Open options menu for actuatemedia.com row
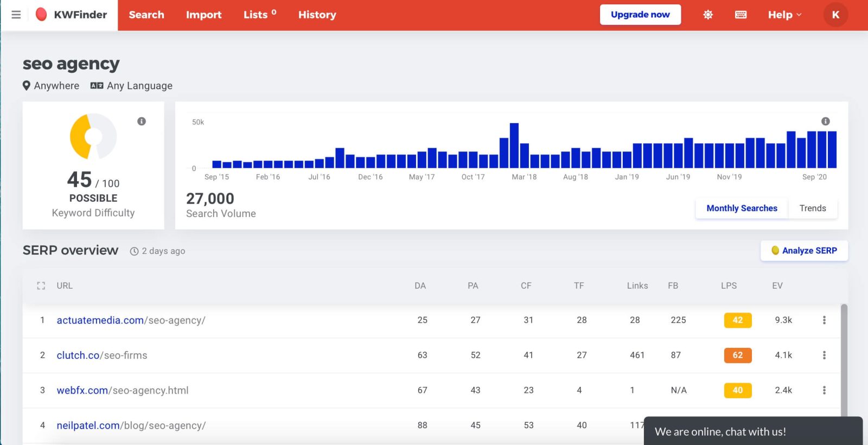Image resolution: width=868 pixels, height=445 pixels. [824, 320]
